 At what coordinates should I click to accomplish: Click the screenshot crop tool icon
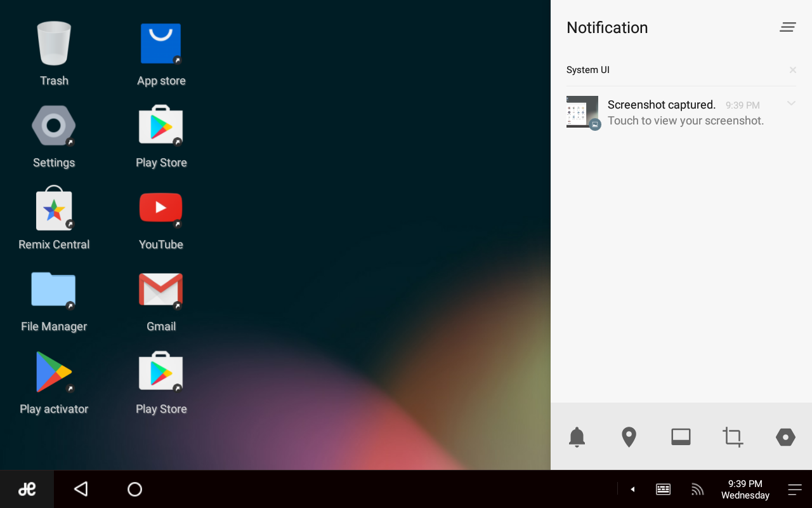(x=733, y=437)
